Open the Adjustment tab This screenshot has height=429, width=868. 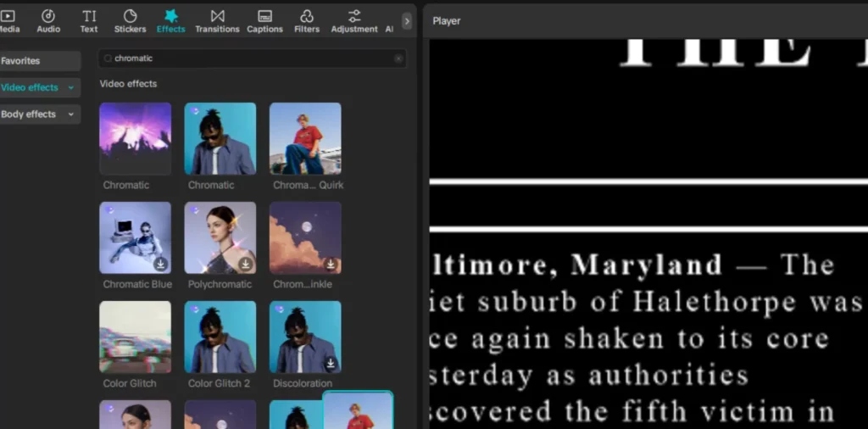tap(354, 21)
